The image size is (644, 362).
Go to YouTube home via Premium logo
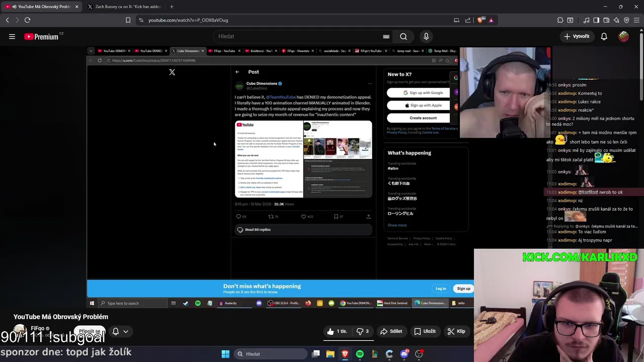(43, 36)
